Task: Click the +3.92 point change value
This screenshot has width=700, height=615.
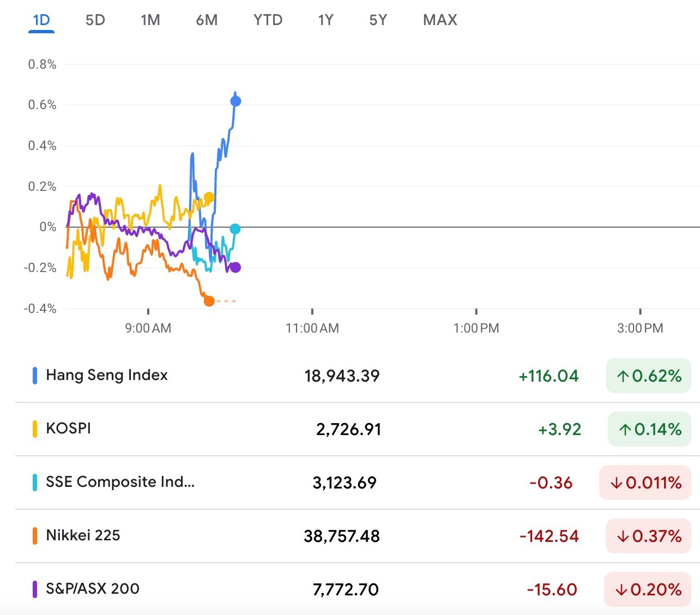Action: coord(560,430)
